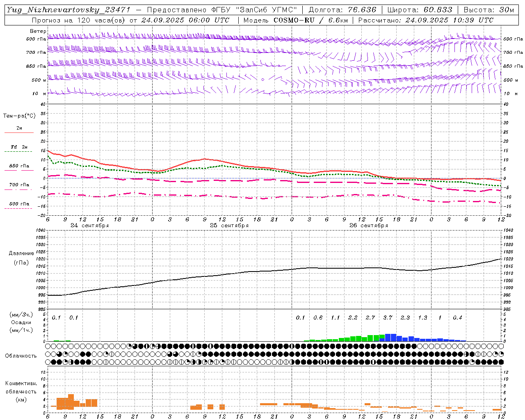Viewport: 525px width, 420px height.
Task: Click the 24 сентября date label
Action: [x=89, y=226]
